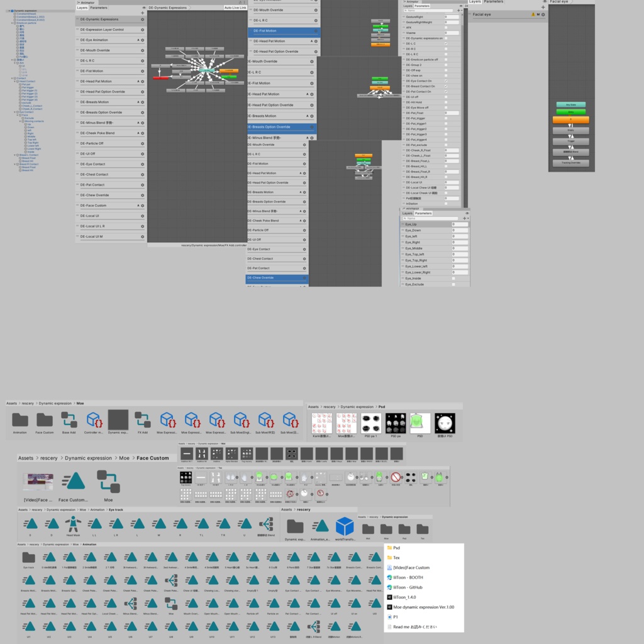Select the orange state node in Facial eye graph
Screen dimensions: 644x644
[x=570, y=118]
